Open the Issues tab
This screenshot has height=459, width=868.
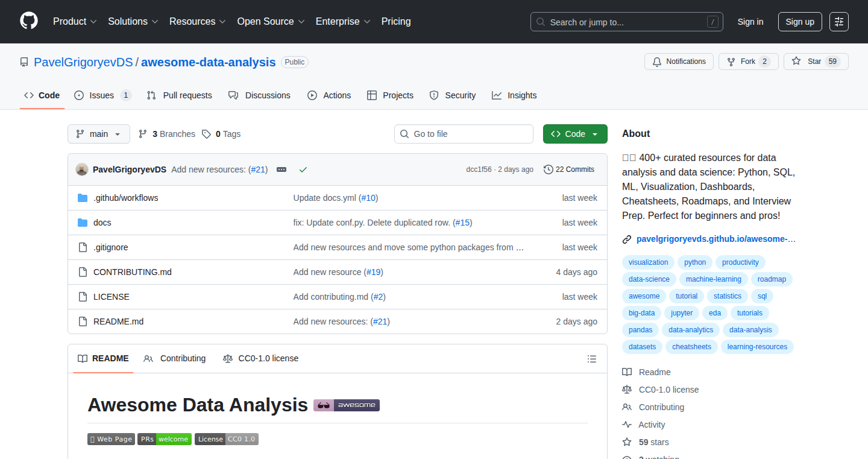pos(102,95)
